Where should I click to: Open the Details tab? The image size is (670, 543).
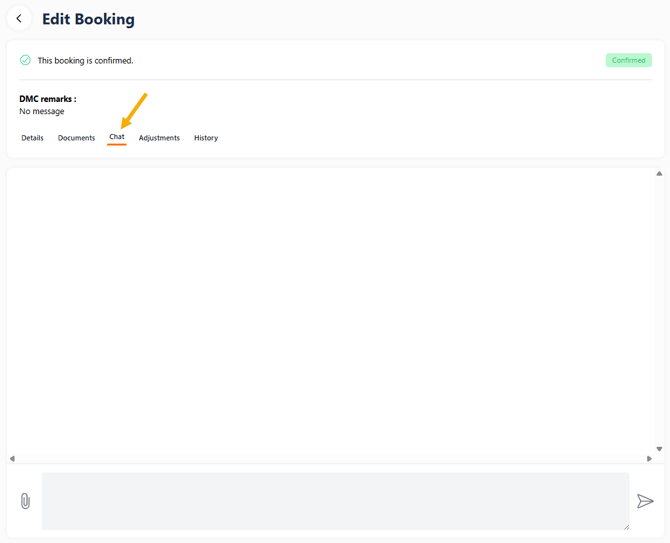(32, 138)
